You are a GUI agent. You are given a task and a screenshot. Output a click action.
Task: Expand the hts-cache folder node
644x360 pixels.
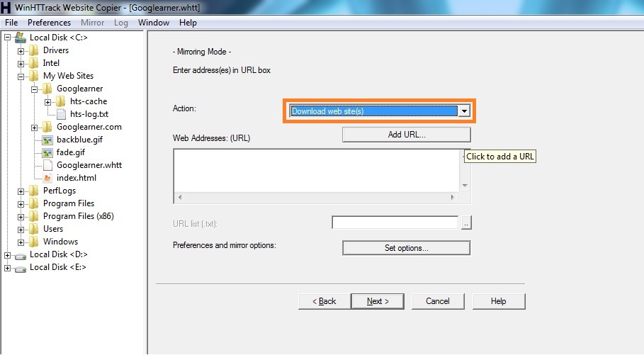point(48,102)
